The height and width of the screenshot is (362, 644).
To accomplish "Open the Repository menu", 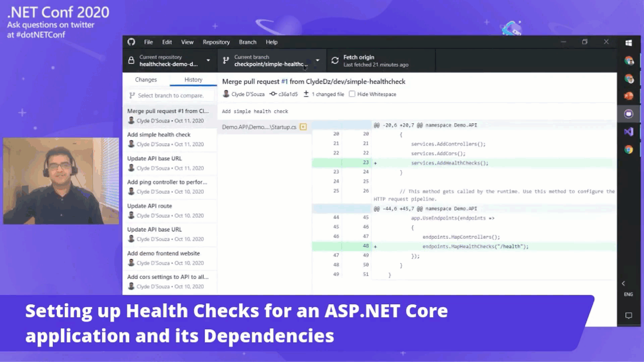I will (216, 42).
